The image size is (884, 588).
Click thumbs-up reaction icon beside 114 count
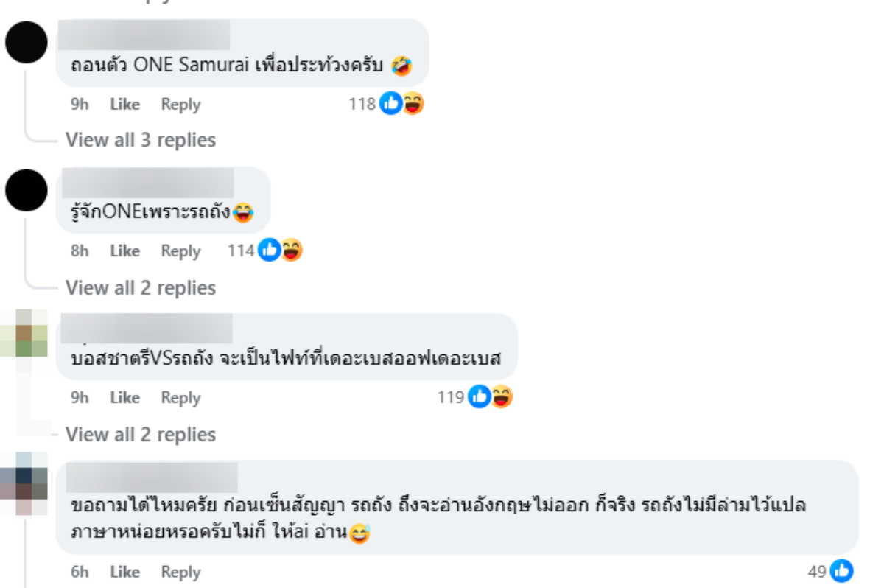click(x=270, y=251)
